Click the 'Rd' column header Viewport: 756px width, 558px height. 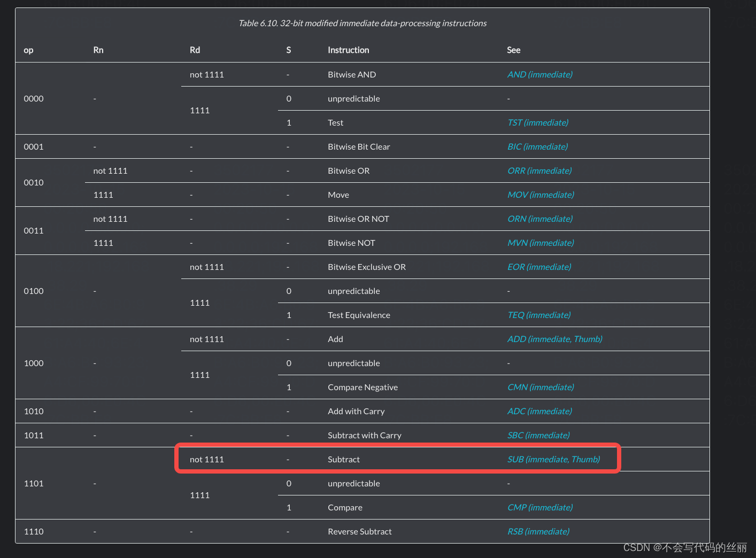pyautogui.click(x=195, y=50)
